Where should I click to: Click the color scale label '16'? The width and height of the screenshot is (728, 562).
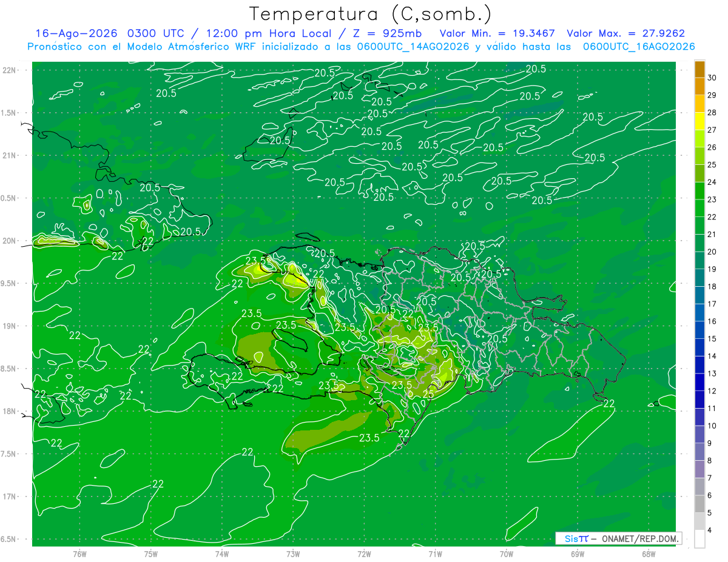click(712, 321)
